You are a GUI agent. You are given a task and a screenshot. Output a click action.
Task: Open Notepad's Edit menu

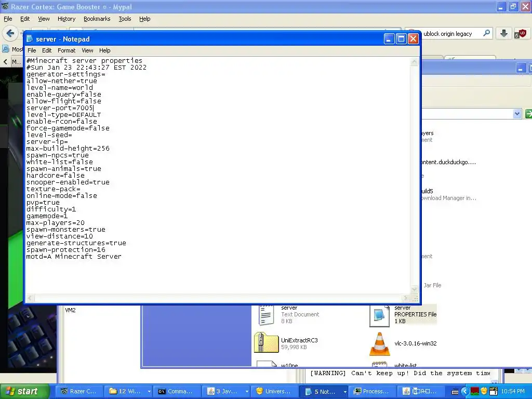point(46,50)
